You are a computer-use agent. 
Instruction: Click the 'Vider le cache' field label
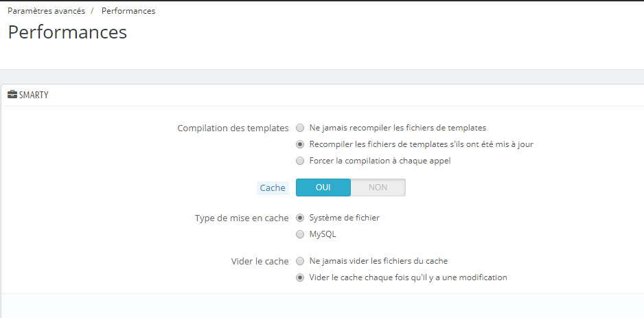pyautogui.click(x=260, y=261)
